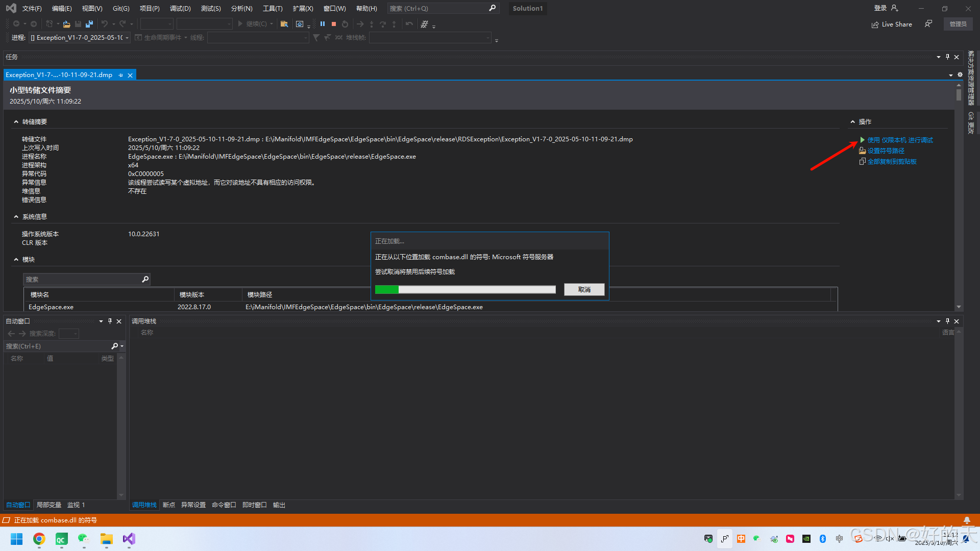The image size is (980, 551).
Task: Open the 进程 process dropdown
Action: coord(127,38)
